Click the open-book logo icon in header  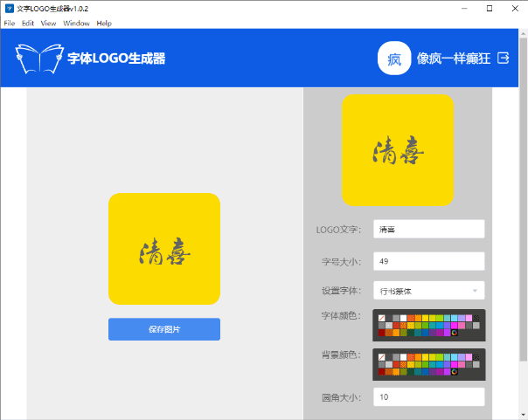click(39, 59)
